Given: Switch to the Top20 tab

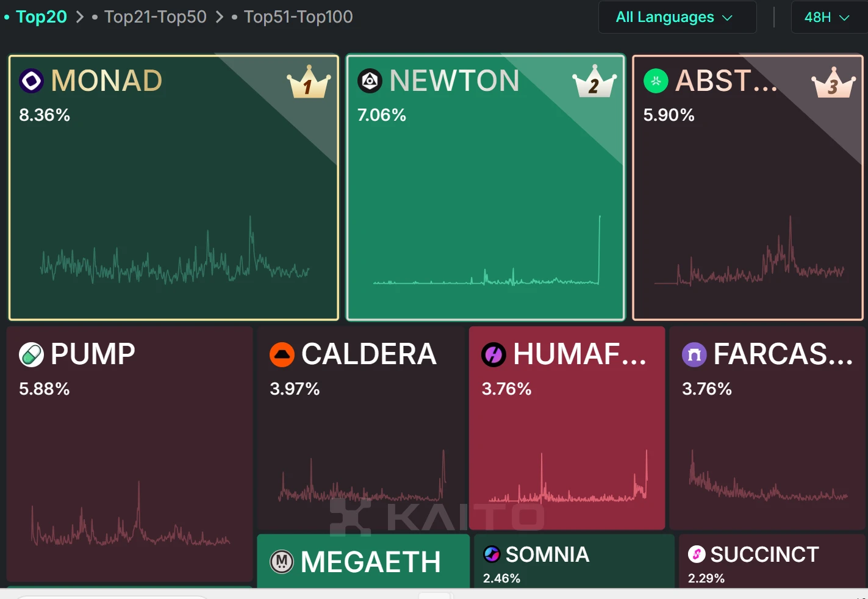Looking at the screenshot, I should click(41, 17).
